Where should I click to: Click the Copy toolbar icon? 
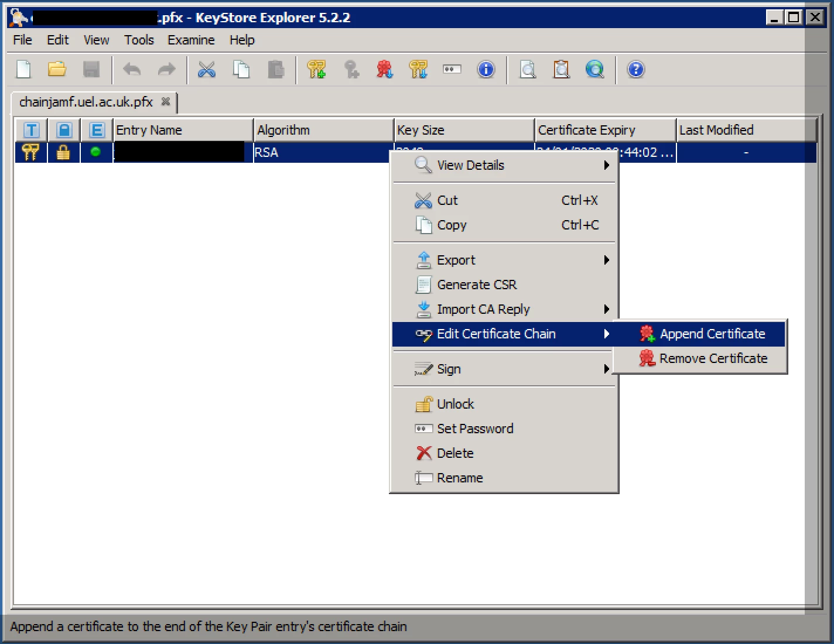tap(241, 70)
